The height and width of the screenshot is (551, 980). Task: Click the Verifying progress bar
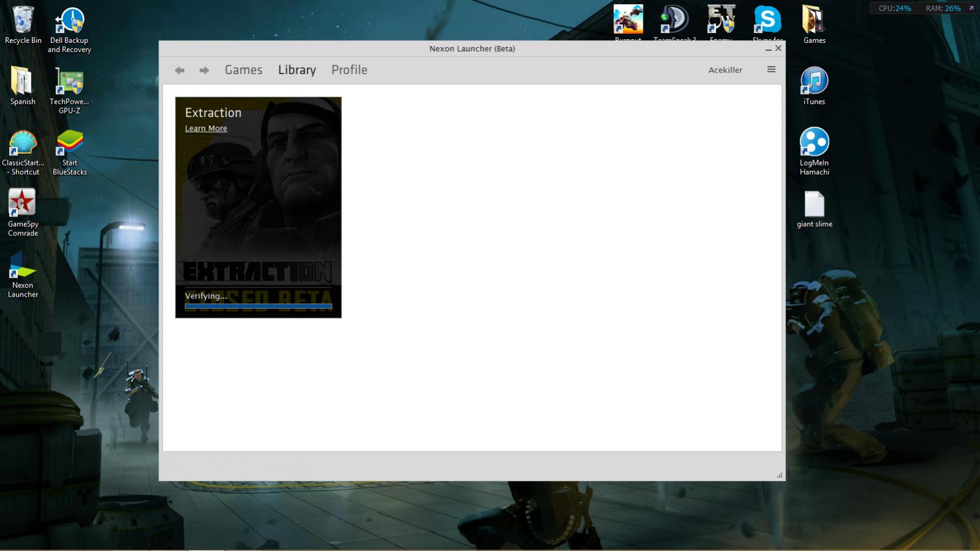(x=258, y=306)
